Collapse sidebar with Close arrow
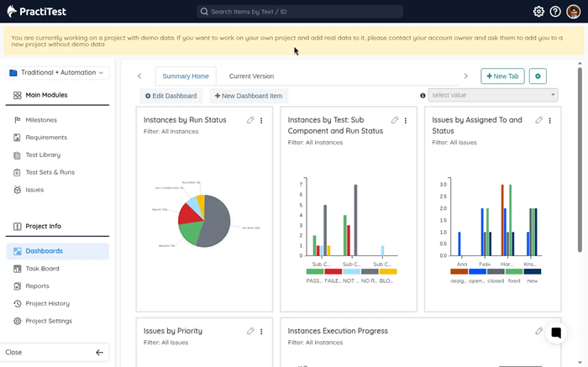Screen dimensions: 588x367 click(99, 353)
